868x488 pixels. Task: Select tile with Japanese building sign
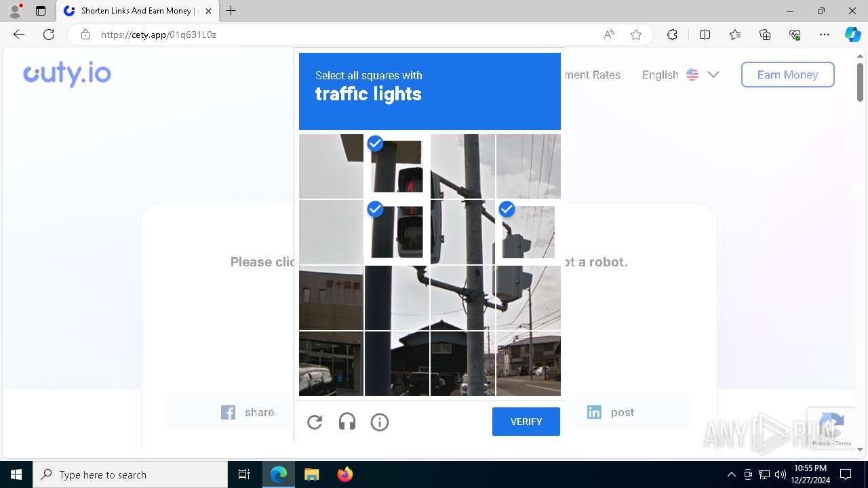coord(331,298)
